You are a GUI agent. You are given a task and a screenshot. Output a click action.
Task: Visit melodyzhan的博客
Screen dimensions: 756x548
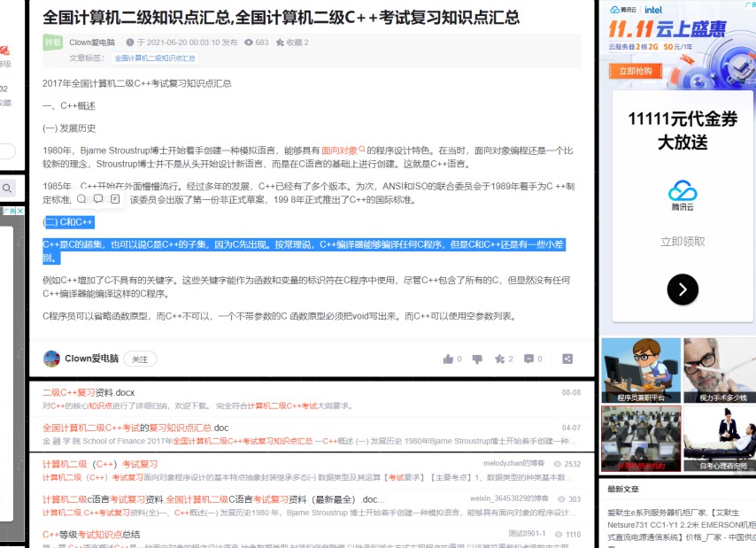pos(514,463)
